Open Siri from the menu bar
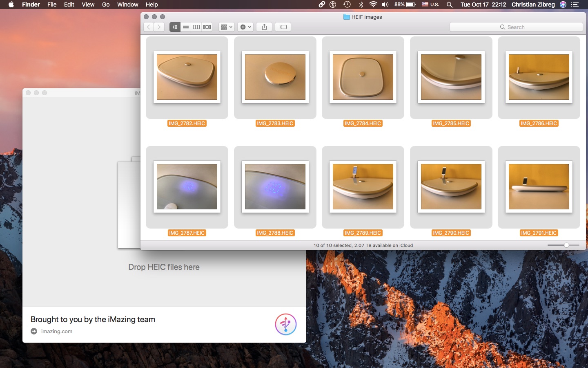 point(563,4)
